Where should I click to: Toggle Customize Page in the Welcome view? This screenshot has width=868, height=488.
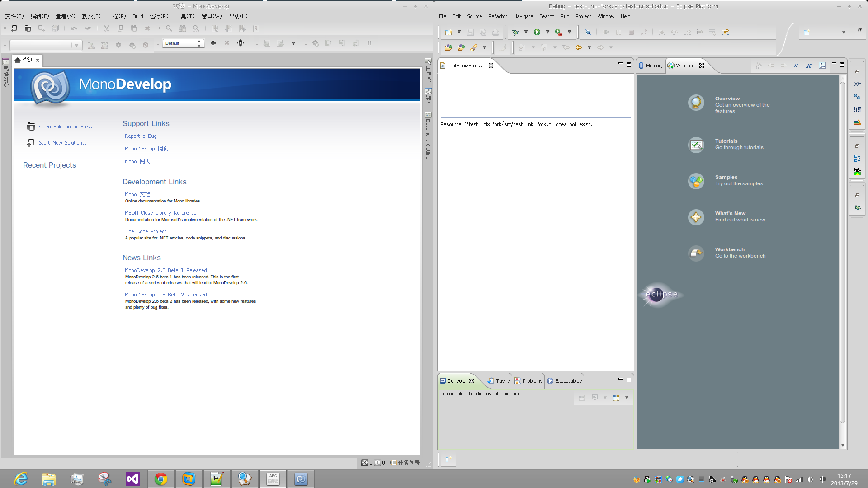822,66
